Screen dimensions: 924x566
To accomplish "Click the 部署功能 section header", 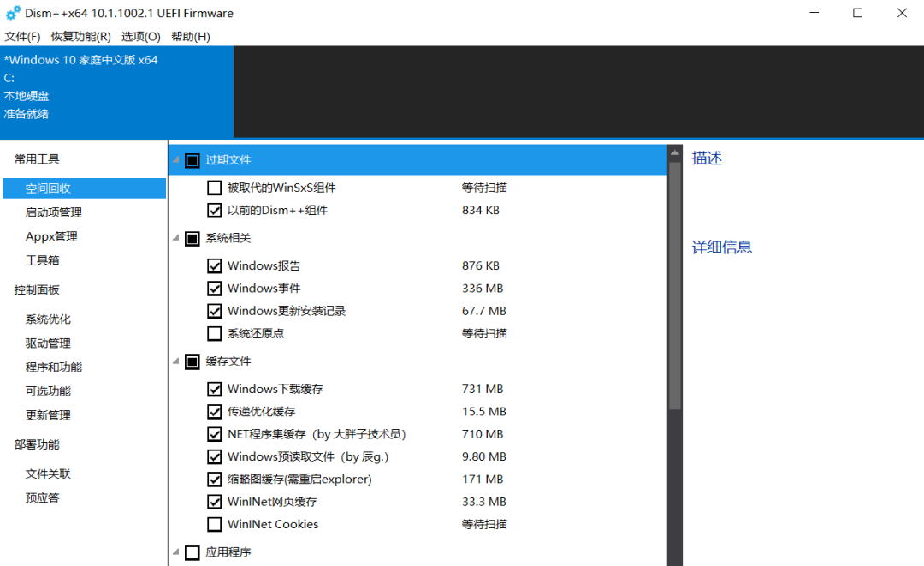I will tap(37, 444).
